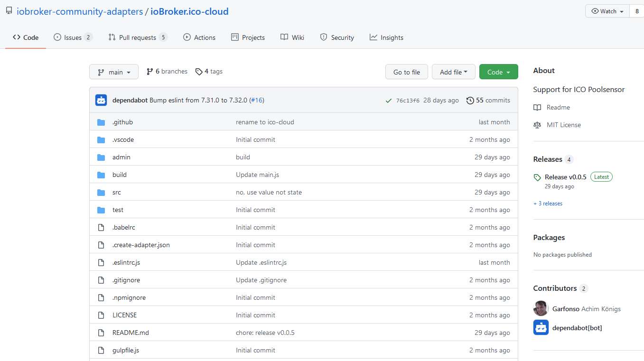The height and width of the screenshot is (361, 644).
Task: Click the .create-adapter.json file icon
Action: pos(101,245)
